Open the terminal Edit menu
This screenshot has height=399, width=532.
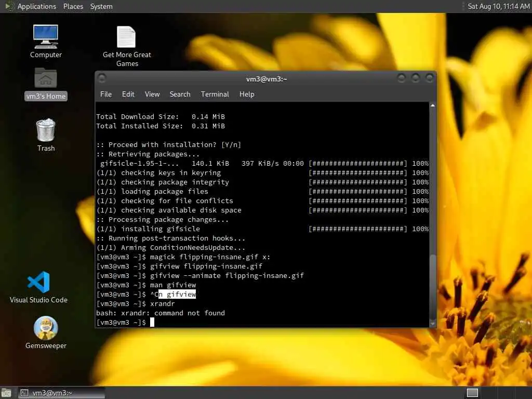tap(128, 95)
